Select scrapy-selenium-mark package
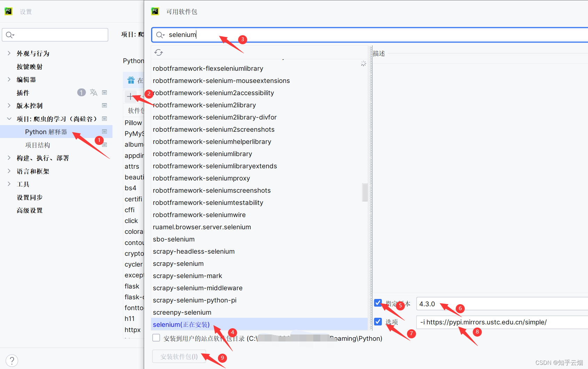The image size is (588, 369). 187,276
